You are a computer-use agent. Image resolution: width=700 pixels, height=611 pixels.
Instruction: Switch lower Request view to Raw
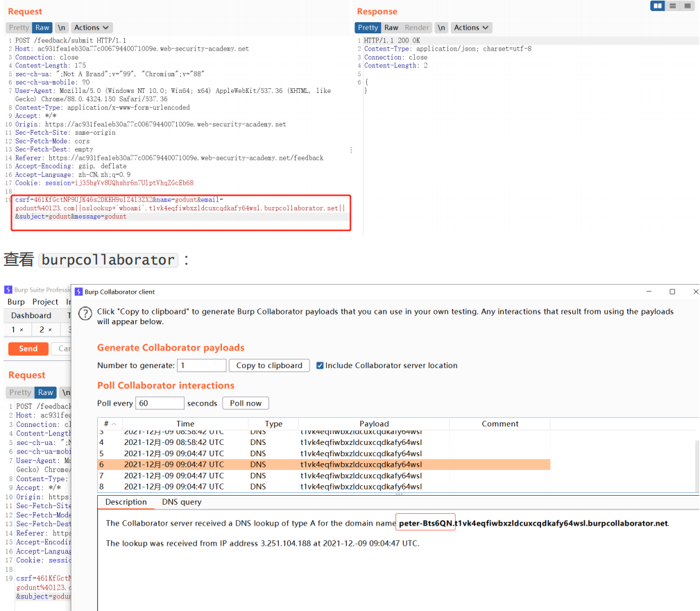click(x=46, y=392)
